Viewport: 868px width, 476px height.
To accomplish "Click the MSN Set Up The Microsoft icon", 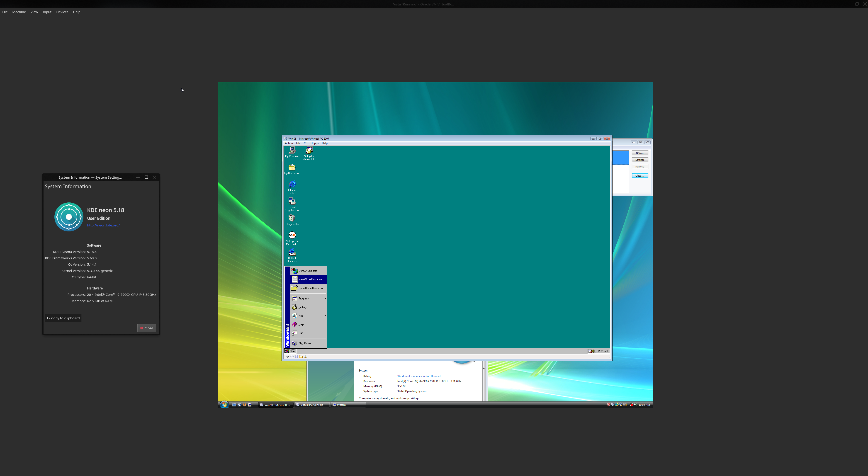I will (292, 238).
